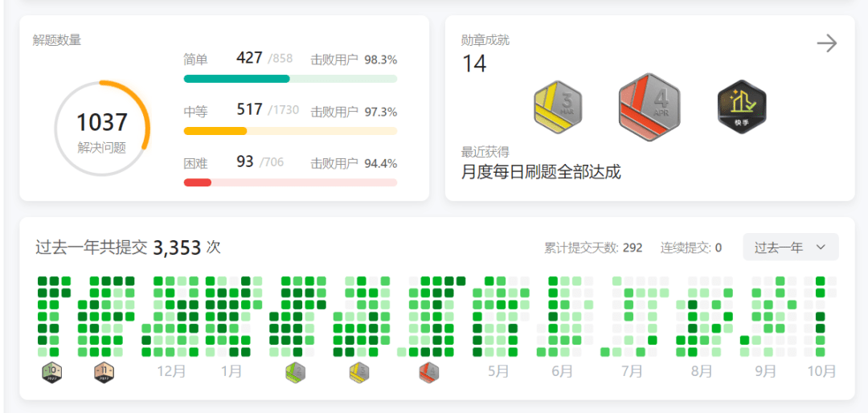Click the November badge under the heatmap
Image resolution: width=868 pixels, height=413 pixels.
[104, 371]
